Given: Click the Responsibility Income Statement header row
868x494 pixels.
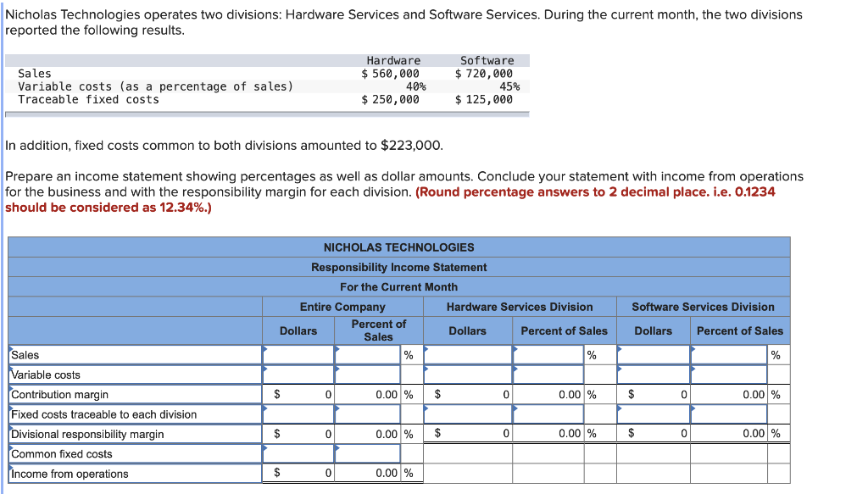Looking at the screenshot, I should point(398,267).
